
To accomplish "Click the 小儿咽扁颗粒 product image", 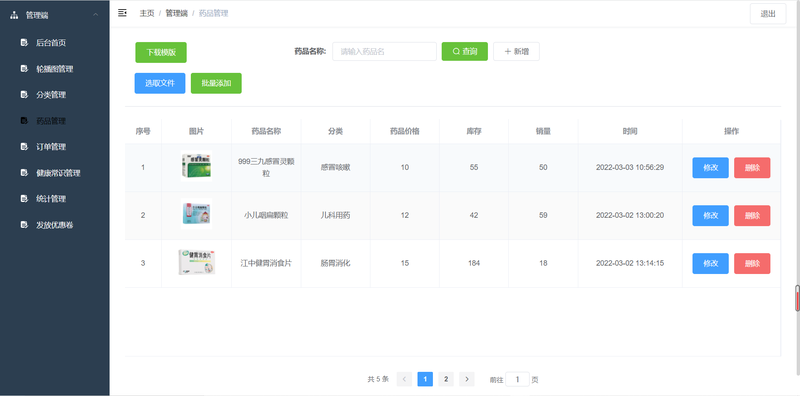I will 196,214.
